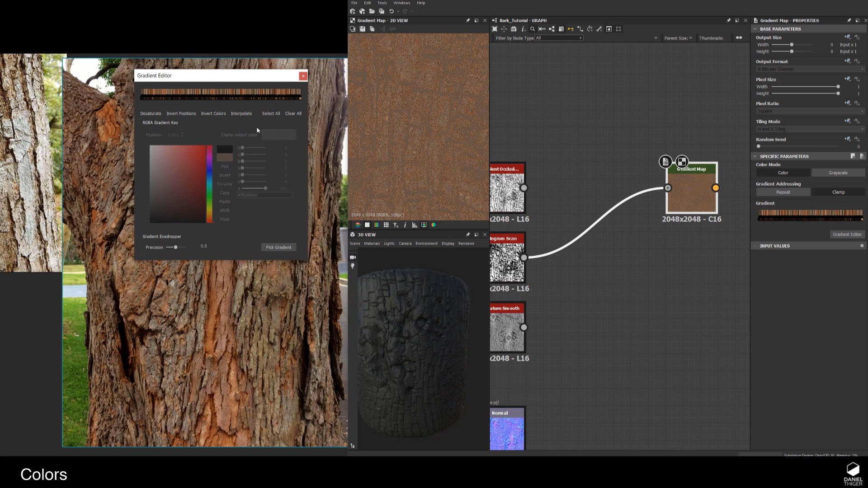Click the color channels icon in 2D view
This screenshot has width=868, height=488.
coord(434,225)
